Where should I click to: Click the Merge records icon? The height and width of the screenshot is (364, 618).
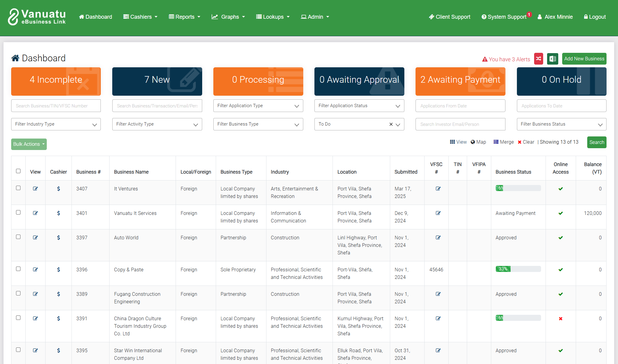pos(503,142)
